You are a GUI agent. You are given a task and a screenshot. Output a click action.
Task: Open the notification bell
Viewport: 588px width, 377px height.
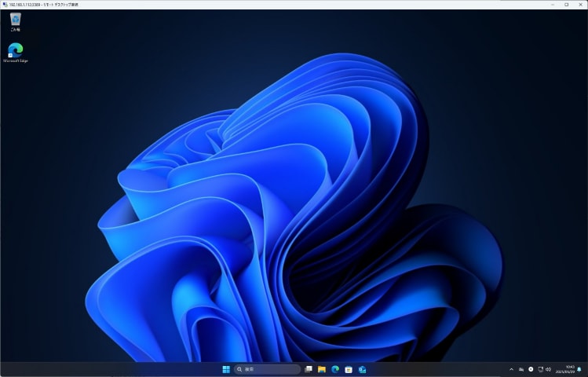tap(579, 369)
